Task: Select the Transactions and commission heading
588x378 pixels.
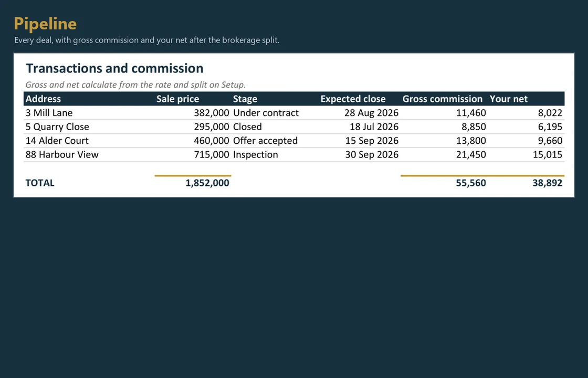Action: [x=114, y=68]
